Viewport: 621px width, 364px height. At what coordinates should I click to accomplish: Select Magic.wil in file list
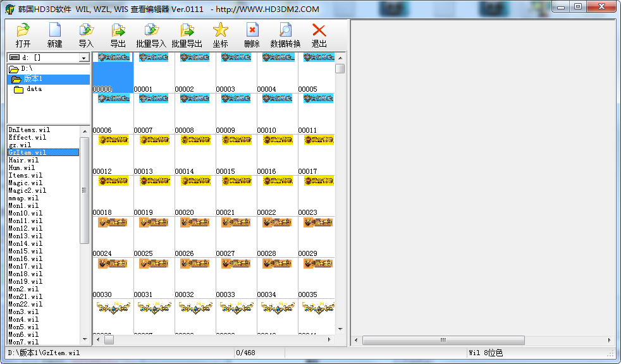click(x=44, y=183)
